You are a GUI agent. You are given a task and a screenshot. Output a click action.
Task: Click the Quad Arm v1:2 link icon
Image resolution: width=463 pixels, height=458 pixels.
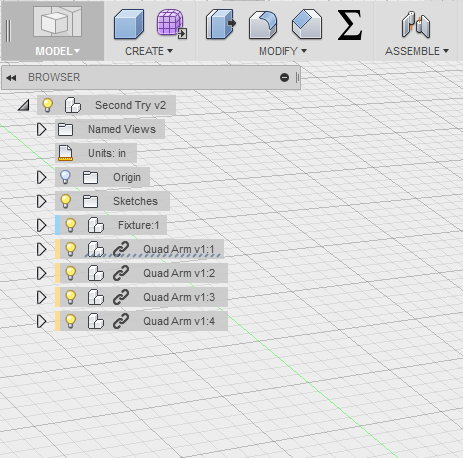(121, 273)
